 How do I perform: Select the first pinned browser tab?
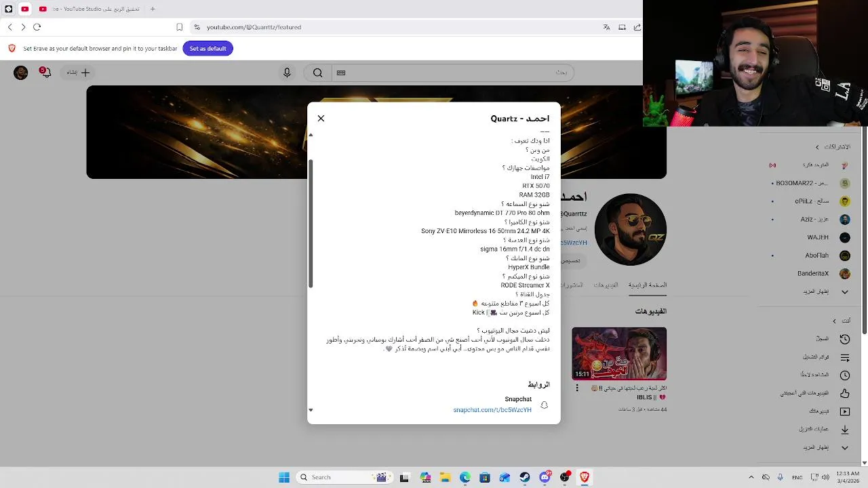[8, 9]
